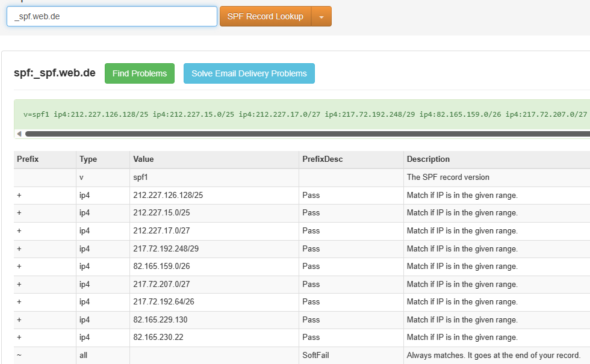Click the spf:_spf.web.de heading
590x364 pixels.
tap(55, 73)
